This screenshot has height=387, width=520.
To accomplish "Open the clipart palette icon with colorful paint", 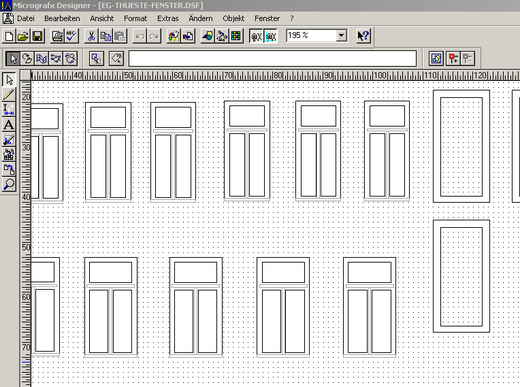I will [174, 36].
